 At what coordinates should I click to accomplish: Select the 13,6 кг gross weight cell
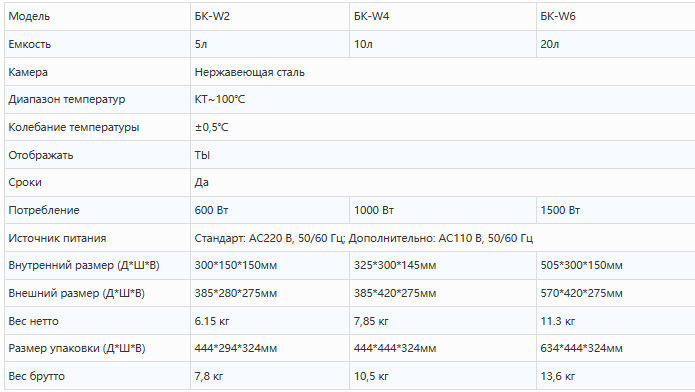click(x=616, y=376)
